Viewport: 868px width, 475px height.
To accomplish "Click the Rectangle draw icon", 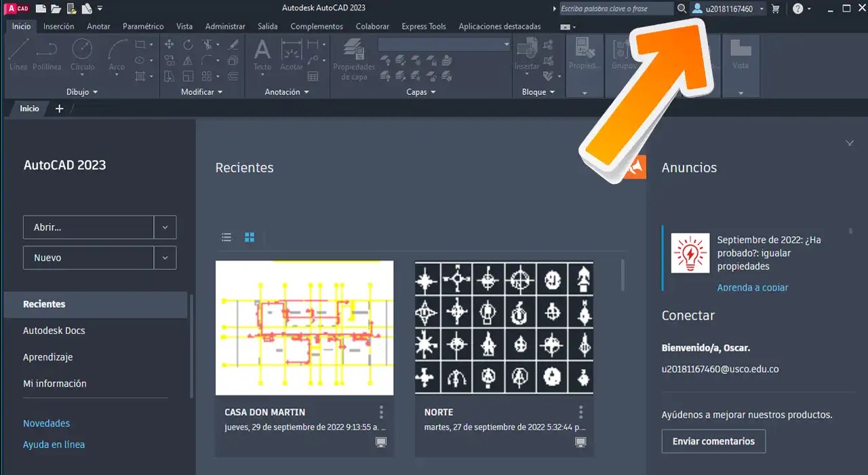I will click(x=140, y=44).
